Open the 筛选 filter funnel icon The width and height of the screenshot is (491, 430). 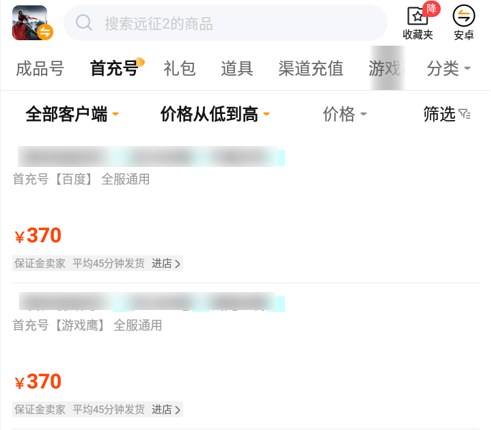[x=464, y=114]
